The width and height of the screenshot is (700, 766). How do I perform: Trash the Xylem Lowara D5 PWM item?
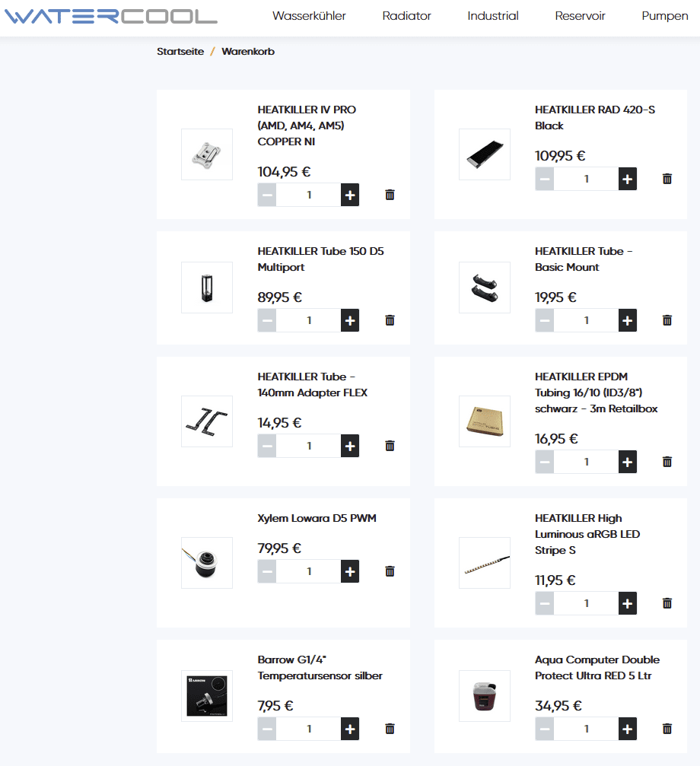(x=390, y=571)
